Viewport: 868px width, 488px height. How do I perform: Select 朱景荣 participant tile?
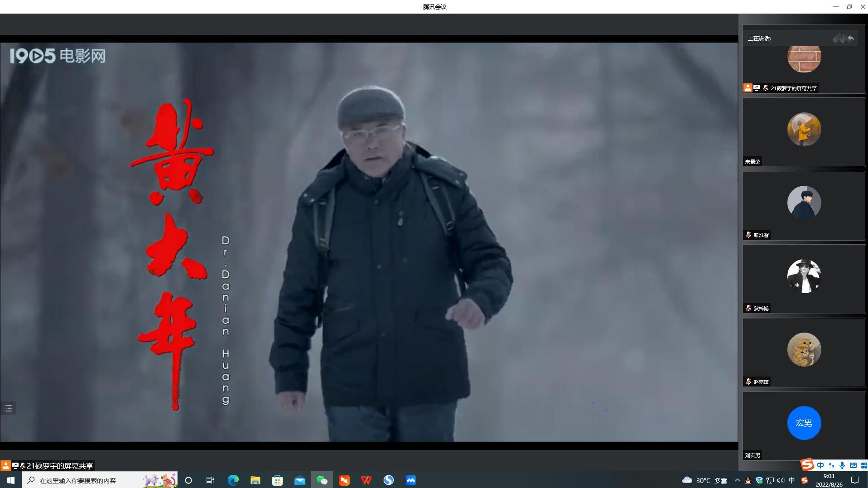pos(804,132)
